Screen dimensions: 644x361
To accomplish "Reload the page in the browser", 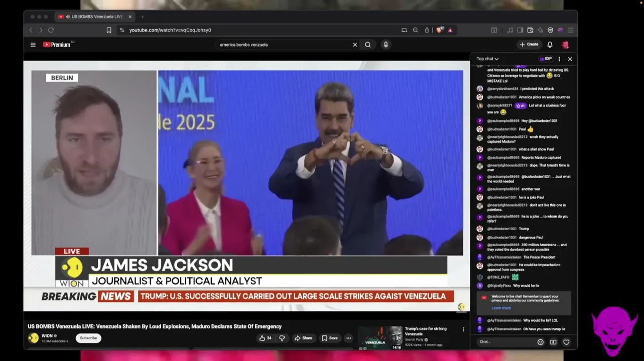I will click(51, 30).
